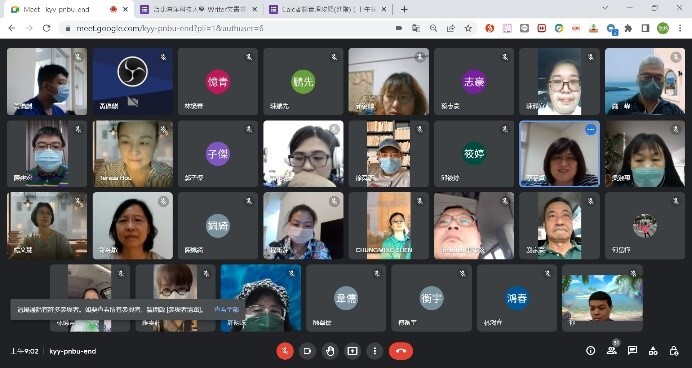Unmute the microphone in the call bar

point(285,351)
